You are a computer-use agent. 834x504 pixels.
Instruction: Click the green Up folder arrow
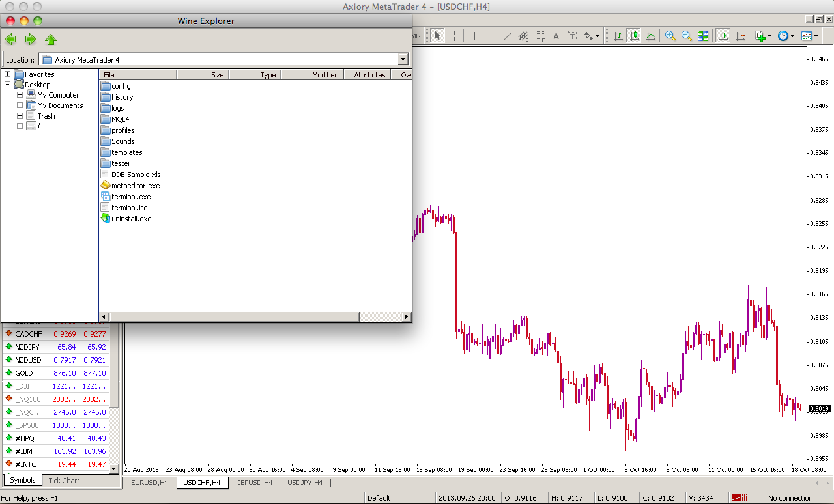tap(51, 40)
